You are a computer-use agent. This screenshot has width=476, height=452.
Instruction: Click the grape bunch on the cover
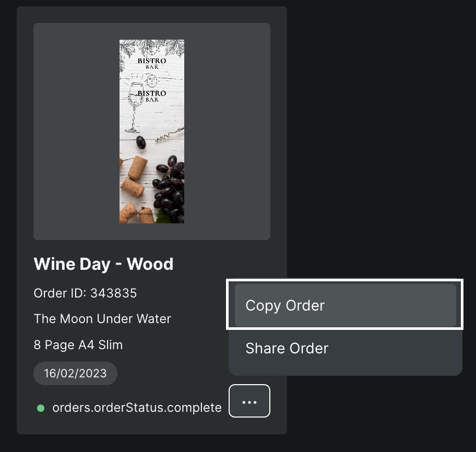170,185
